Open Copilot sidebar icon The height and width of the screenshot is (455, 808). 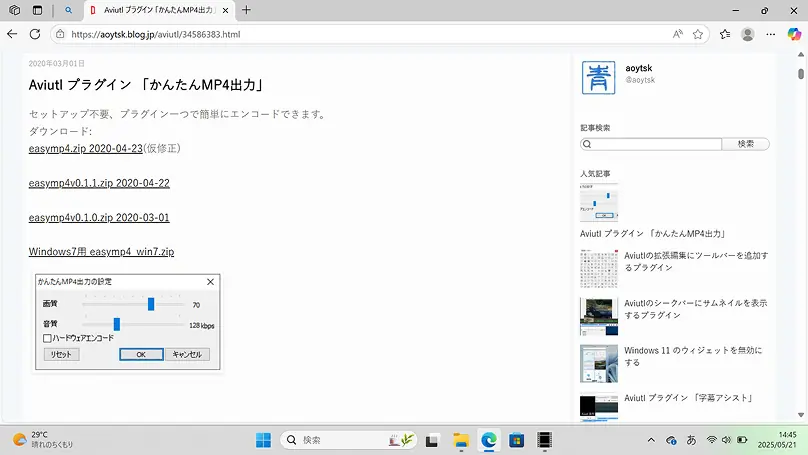click(x=795, y=34)
